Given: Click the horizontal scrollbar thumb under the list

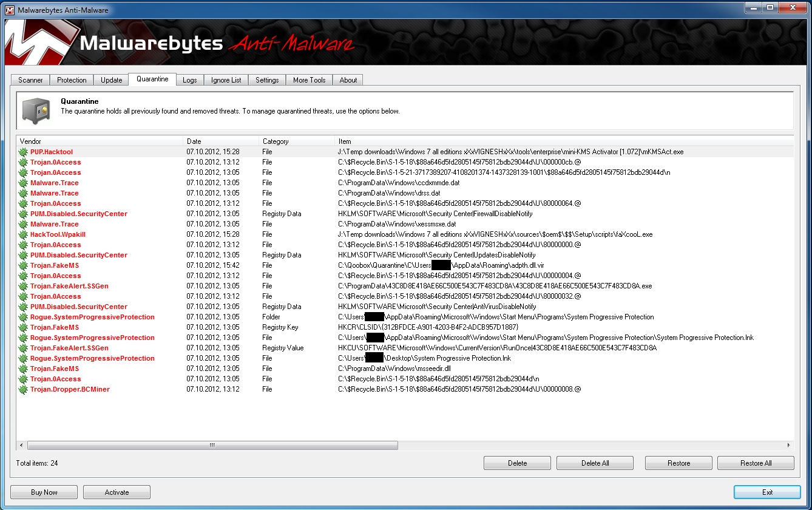Looking at the screenshot, I should tap(212, 445).
